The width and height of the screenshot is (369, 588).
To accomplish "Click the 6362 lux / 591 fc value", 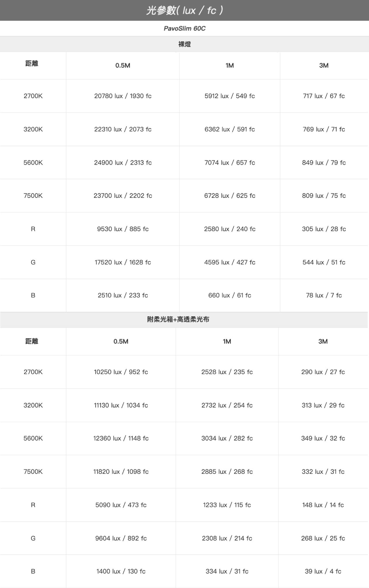I will point(230,129).
